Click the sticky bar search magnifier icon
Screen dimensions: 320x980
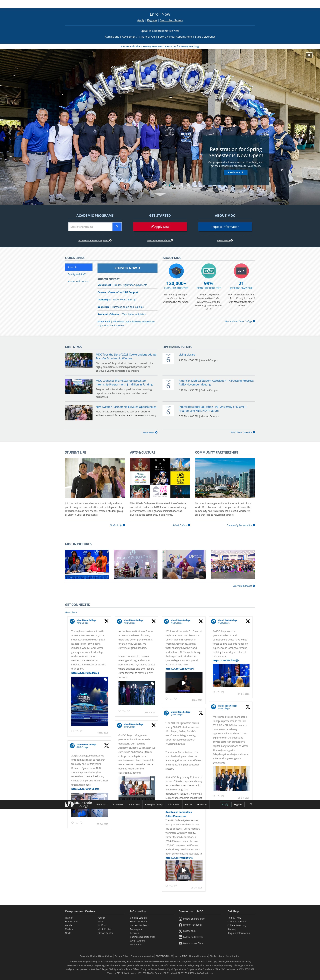click(251, 805)
